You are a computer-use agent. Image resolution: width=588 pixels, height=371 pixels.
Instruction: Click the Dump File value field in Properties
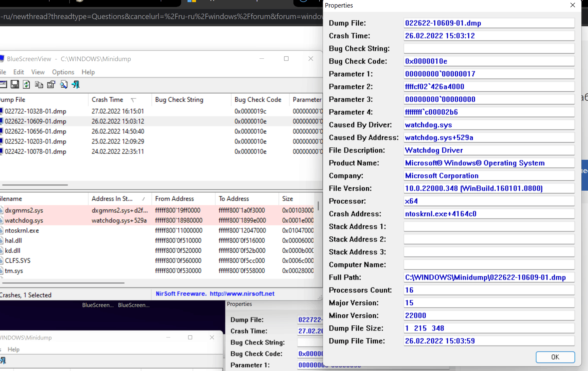489,23
